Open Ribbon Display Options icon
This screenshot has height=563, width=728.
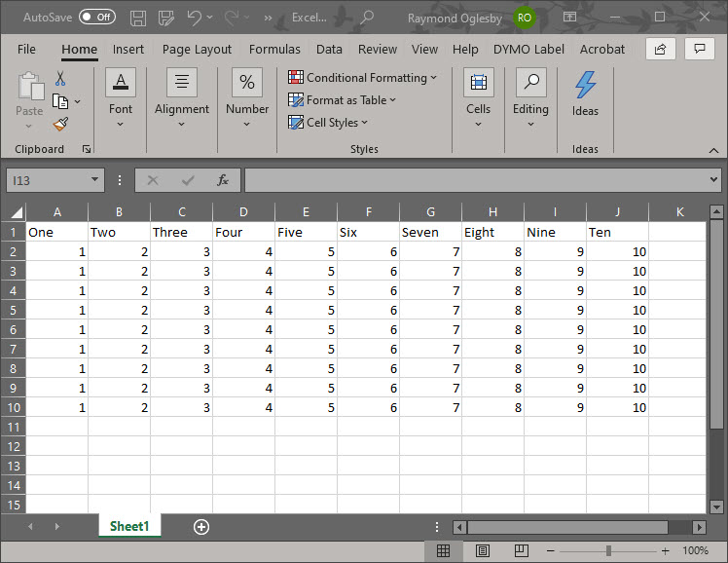click(x=569, y=18)
